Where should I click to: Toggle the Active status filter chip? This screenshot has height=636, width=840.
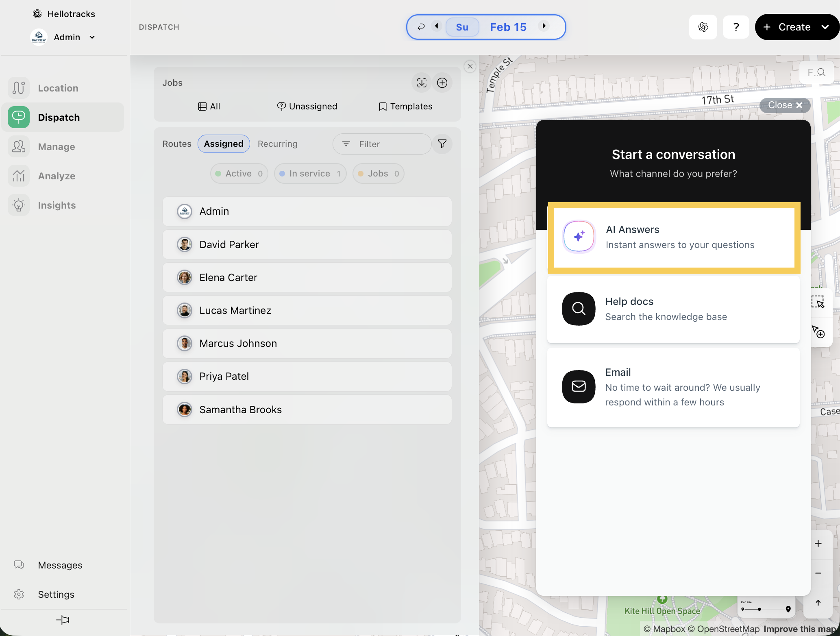pyautogui.click(x=239, y=174)
